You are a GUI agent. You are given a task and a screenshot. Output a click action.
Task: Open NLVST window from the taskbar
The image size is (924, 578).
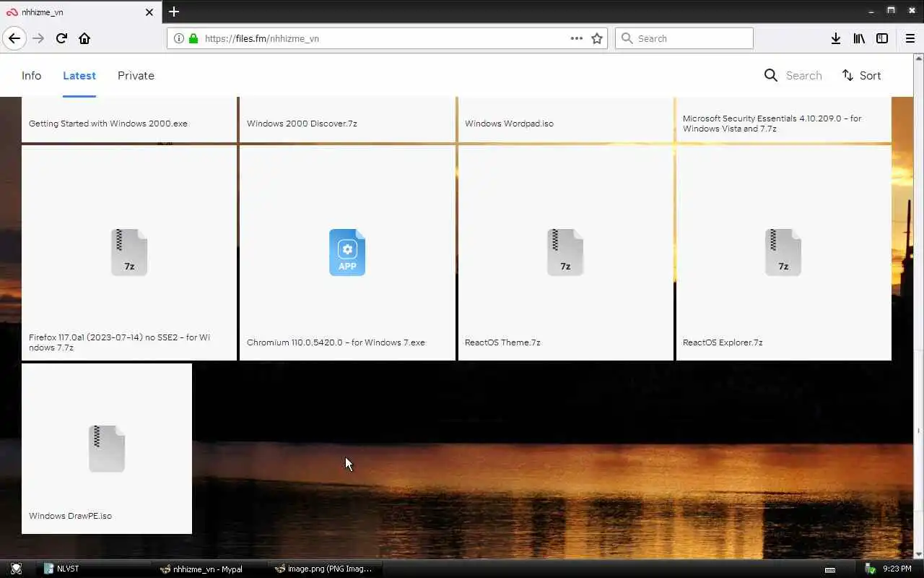click(x=95, y=569)
